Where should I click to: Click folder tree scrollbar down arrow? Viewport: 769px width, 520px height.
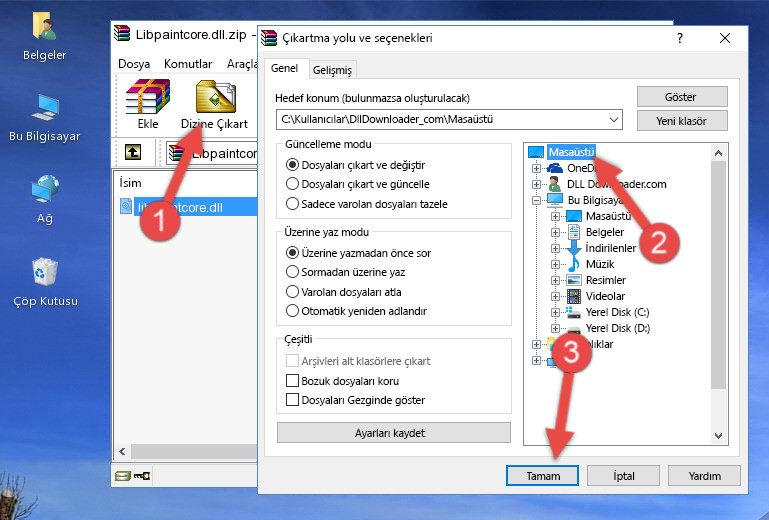718,436
